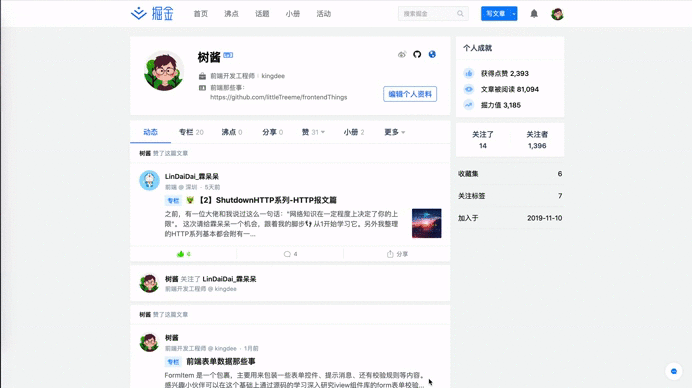692x388 pixels.
Task: Open the frontendThings GitHub link
Action: click(x=278, y=97)
